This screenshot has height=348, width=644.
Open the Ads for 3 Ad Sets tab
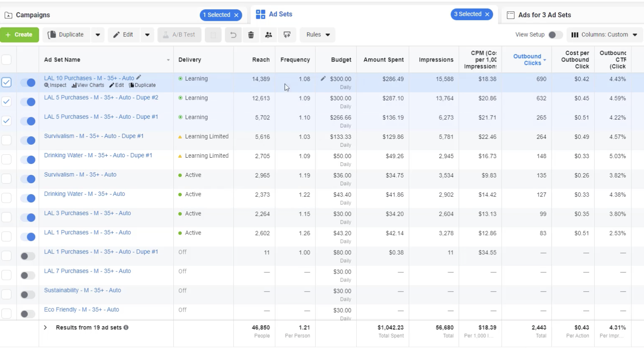pos(544,15)
